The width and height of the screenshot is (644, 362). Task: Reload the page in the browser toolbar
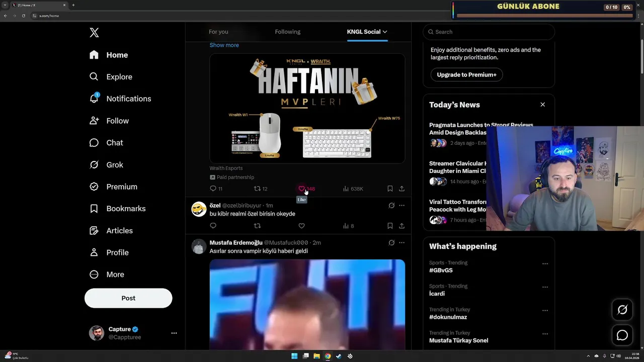[23, 16]
